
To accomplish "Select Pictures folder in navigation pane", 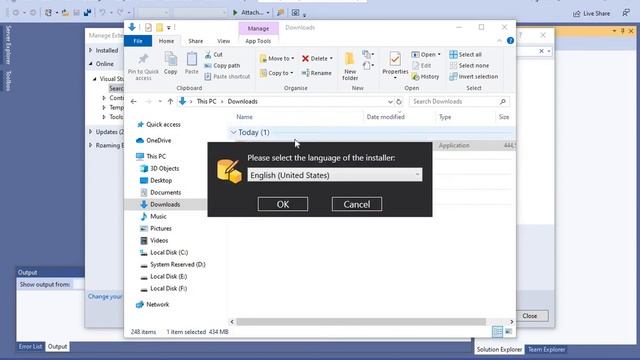I will pos(160,229).
